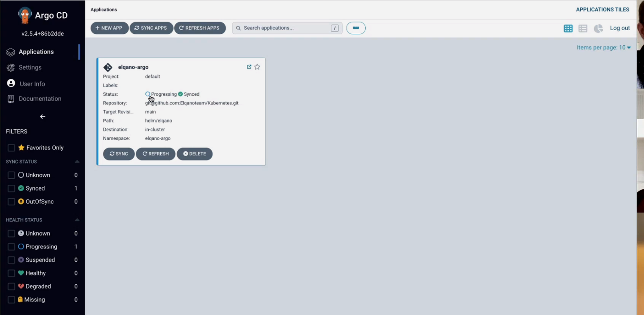The image size is (644, 315).
Task: Check the Degraded filter
Action: [x=11, y=286]
